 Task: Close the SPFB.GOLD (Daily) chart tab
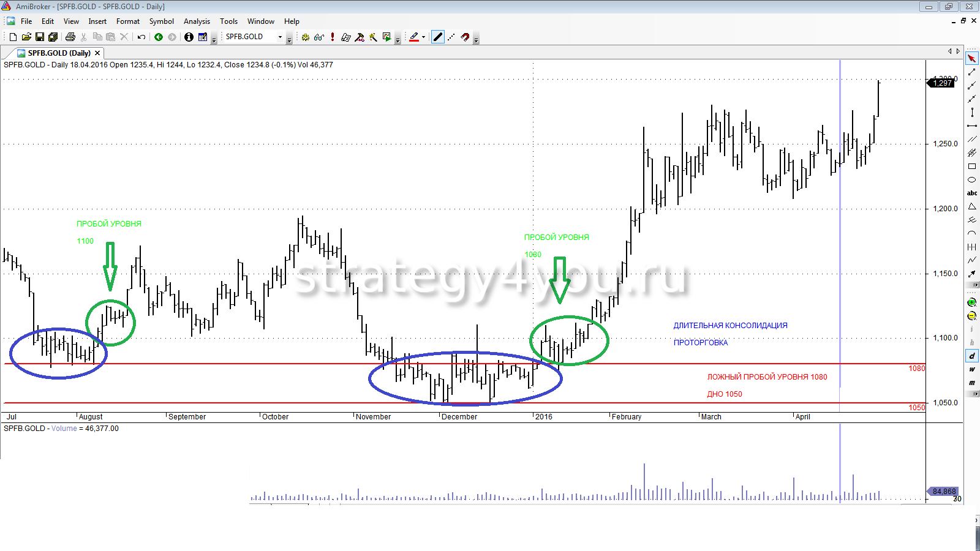(97, 53)
